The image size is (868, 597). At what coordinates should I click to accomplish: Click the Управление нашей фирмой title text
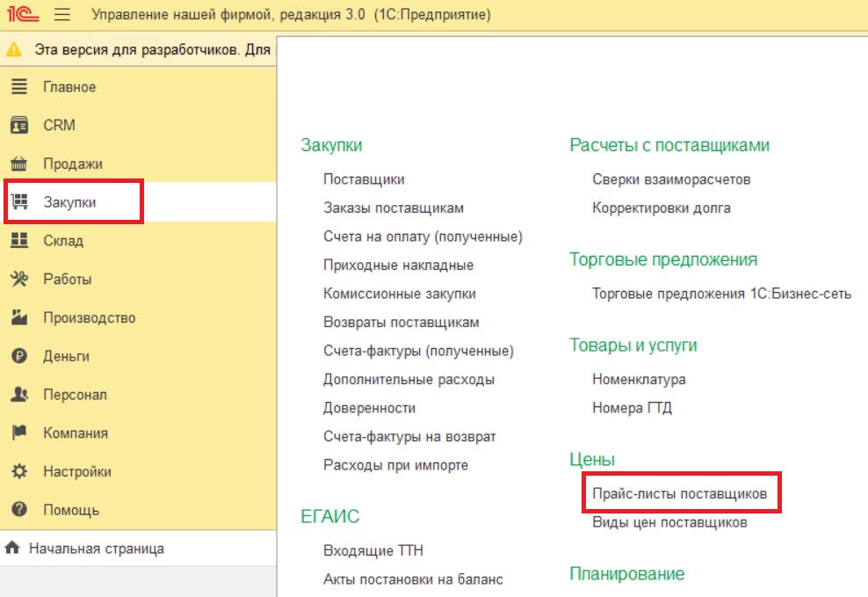pyautogui.click(x=291, y=14)
